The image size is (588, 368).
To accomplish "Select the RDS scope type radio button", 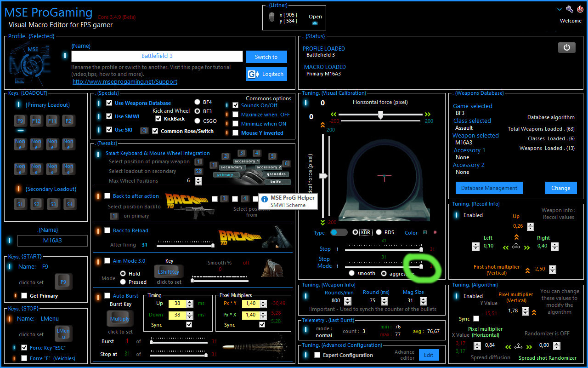I will click(379, 232).
